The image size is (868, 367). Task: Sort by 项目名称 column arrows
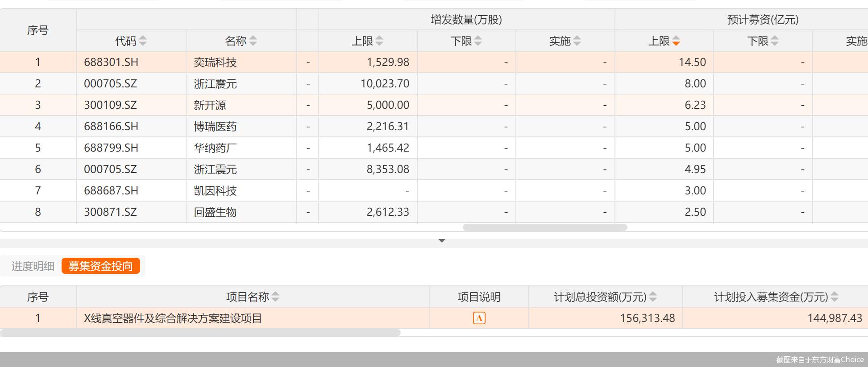click(x=275, y=297)
